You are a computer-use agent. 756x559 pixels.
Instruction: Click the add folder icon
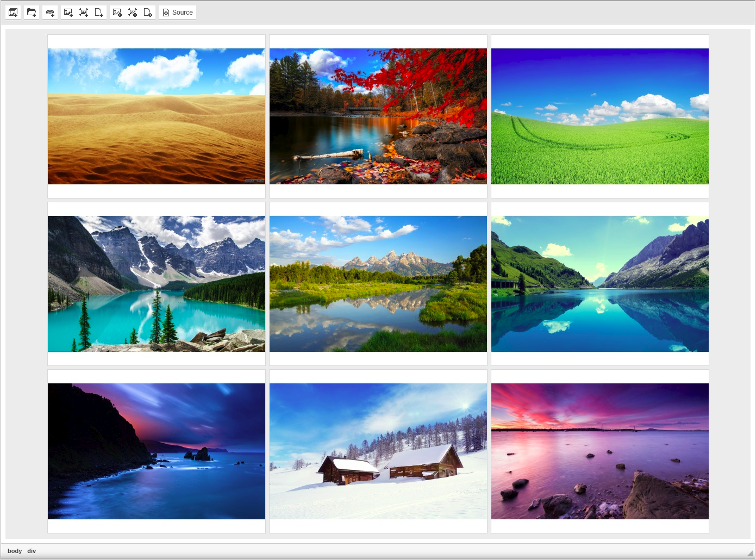(x=32, y=13)
